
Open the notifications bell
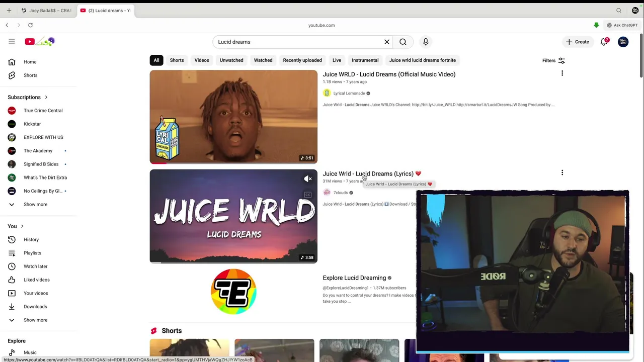point(604,42)
